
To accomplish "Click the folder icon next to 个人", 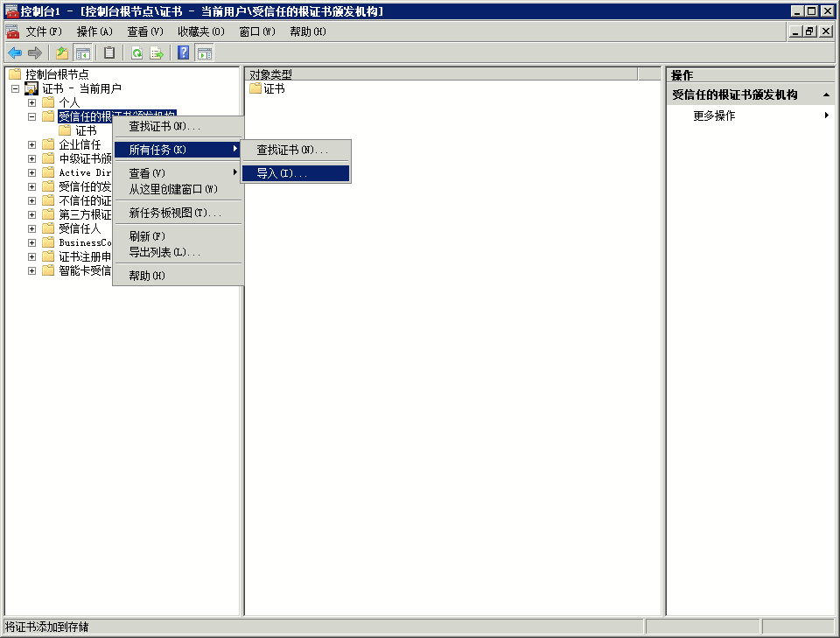I will pyautogui.click(x=48, y=102).
